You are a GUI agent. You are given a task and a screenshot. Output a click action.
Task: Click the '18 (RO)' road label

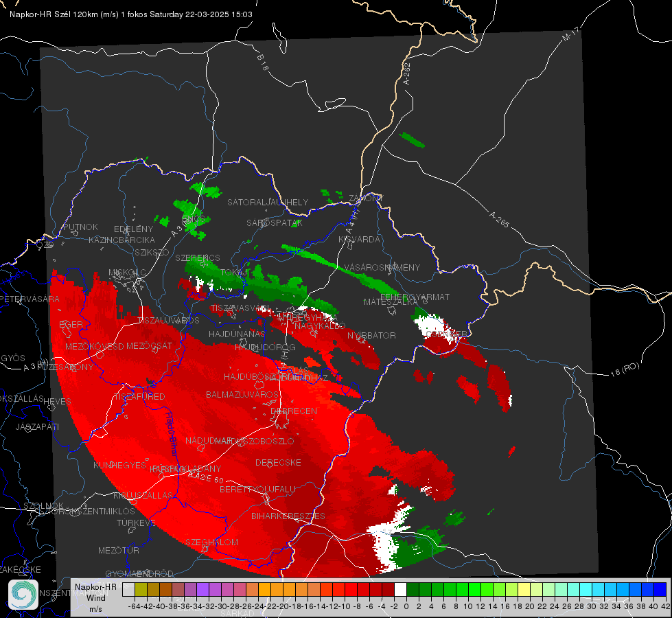click(625, 369)
